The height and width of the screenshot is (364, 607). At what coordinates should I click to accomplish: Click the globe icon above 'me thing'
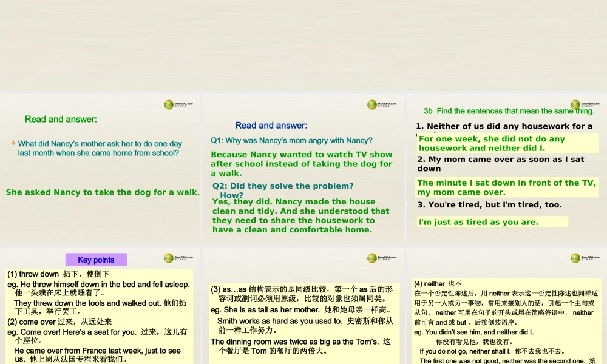point(577,104)
